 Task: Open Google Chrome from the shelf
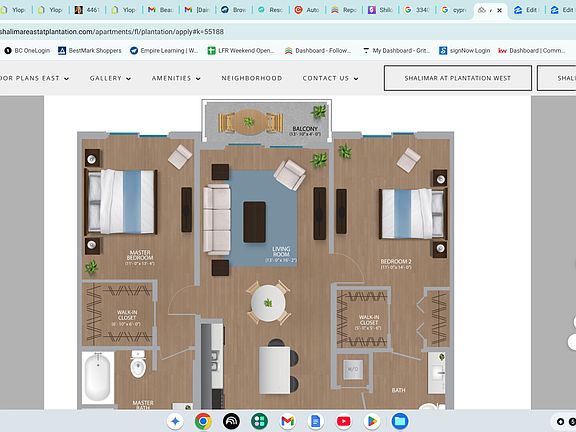(203, 421)
